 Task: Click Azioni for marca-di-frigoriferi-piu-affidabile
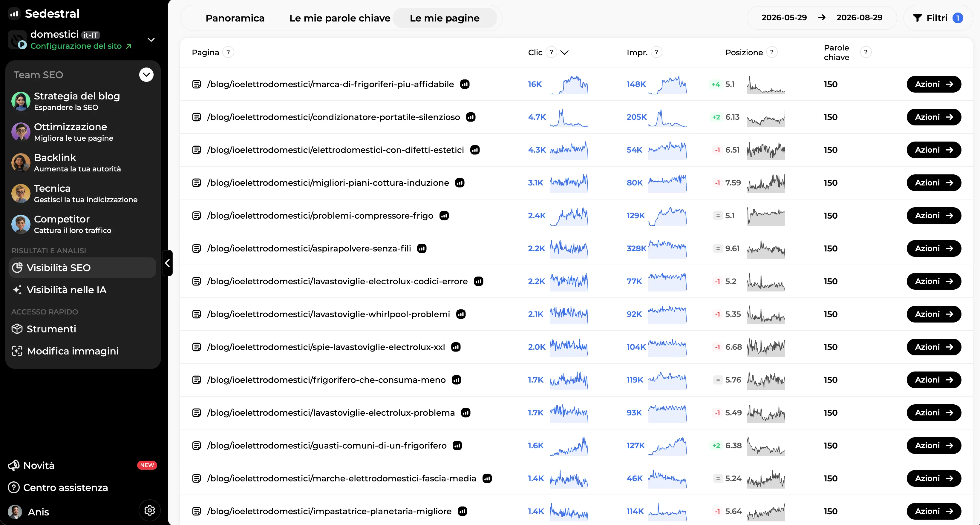point(934,84)
